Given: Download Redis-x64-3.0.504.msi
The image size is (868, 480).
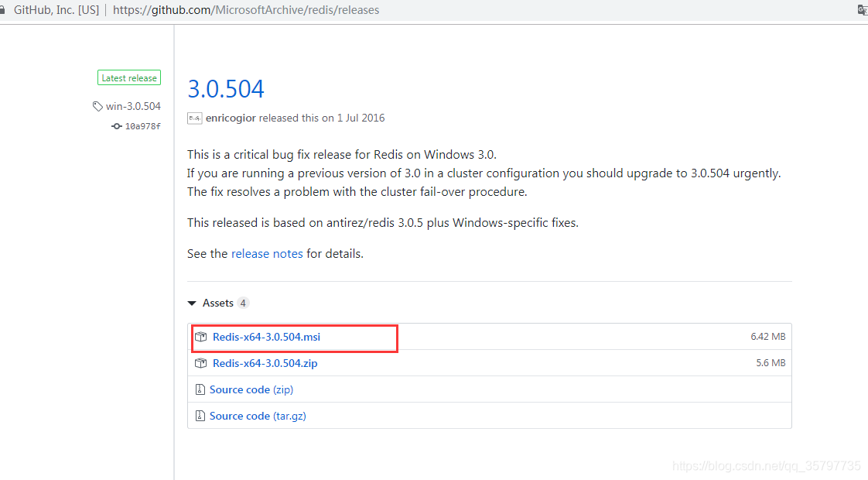Looking at the screenshot, I should [266, 337].
